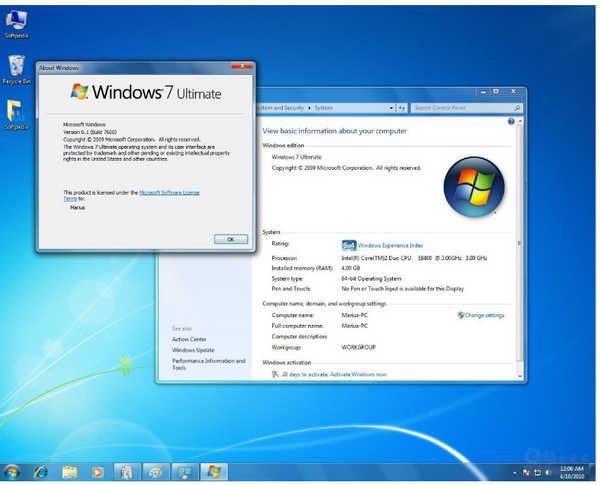
Task: Show hidden tray icons arrow
Action: [x=515, y=474]
